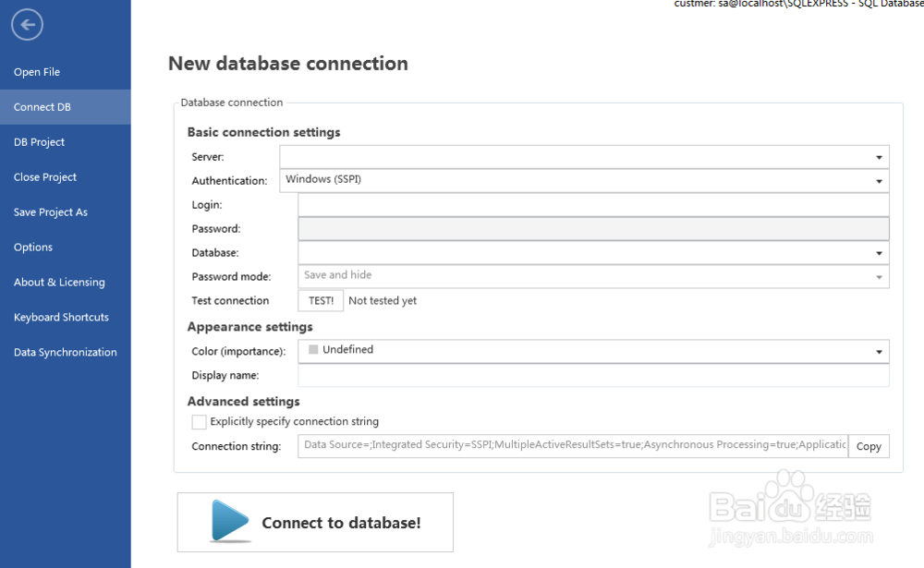Click the TEST! connection button
This screenshot has width=924, height=568.
coord(320,300)
